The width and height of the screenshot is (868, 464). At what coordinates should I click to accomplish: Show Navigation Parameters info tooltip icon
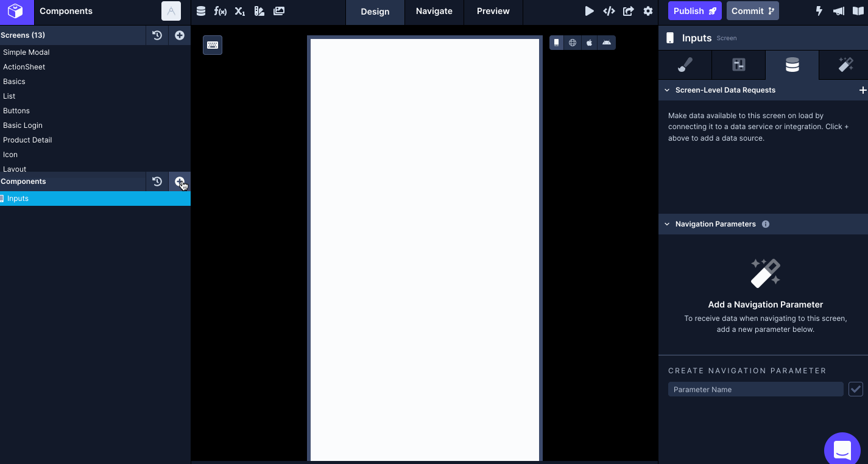coord(766,224)
